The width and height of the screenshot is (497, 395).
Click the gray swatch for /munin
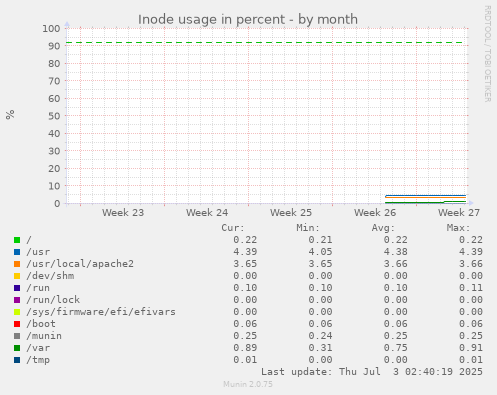[x=17, y=336]
